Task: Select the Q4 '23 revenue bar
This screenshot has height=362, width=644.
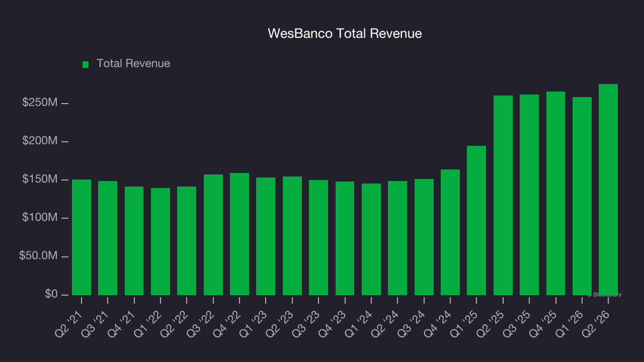Action: pyautogui.click(x=345, y=238)
